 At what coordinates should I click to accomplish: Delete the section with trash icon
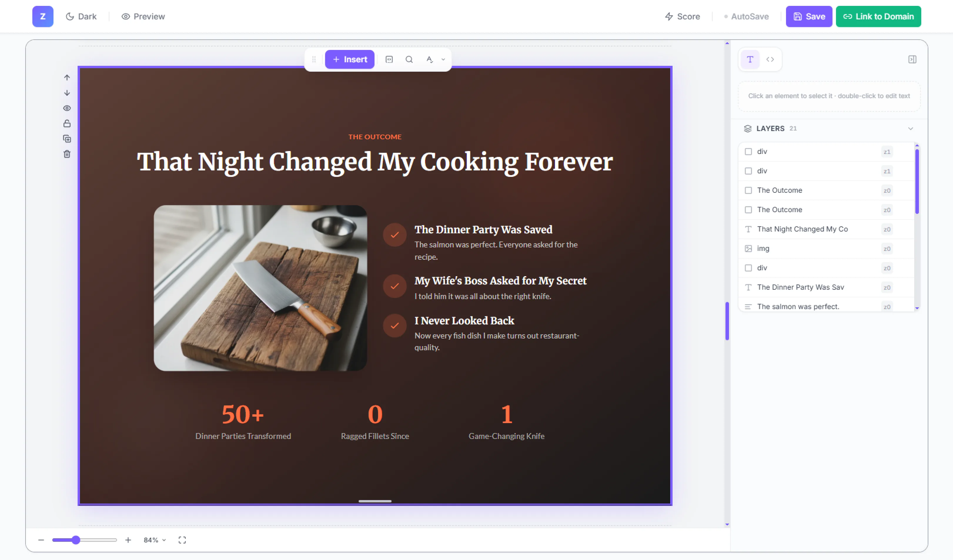point(67,154)
